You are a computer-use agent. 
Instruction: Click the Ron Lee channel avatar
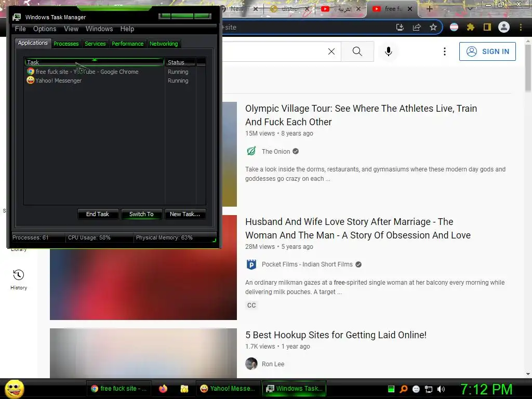pyautogui.click(x=251, y=364)
